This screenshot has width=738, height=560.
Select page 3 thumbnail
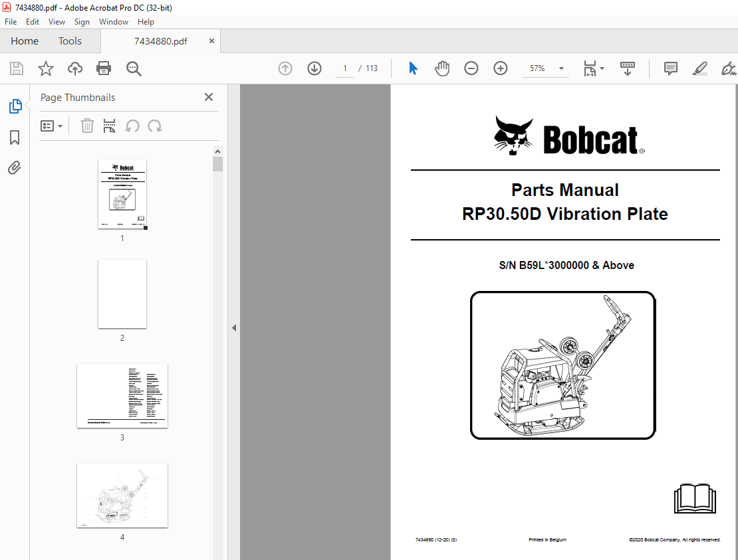122,396
